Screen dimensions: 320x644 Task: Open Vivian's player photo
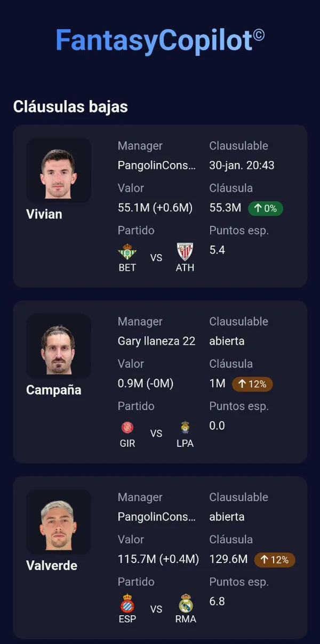click(59, 170)
